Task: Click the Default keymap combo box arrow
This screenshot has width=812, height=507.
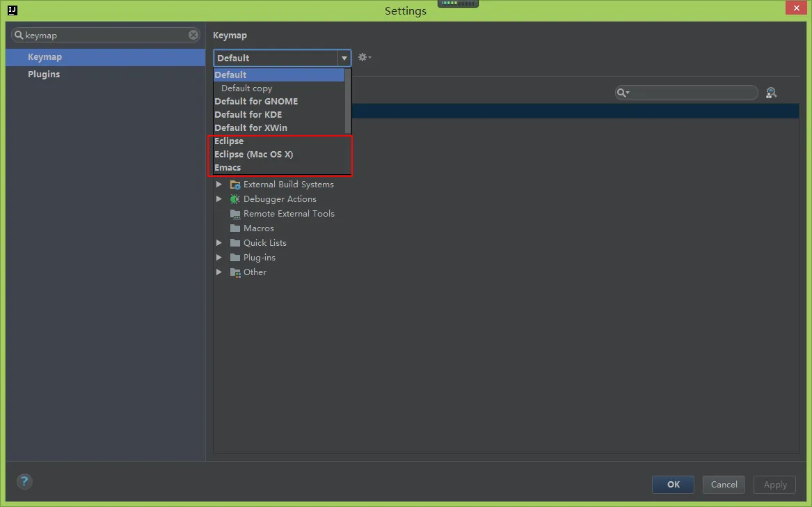Action: click(x=344, y=58)
